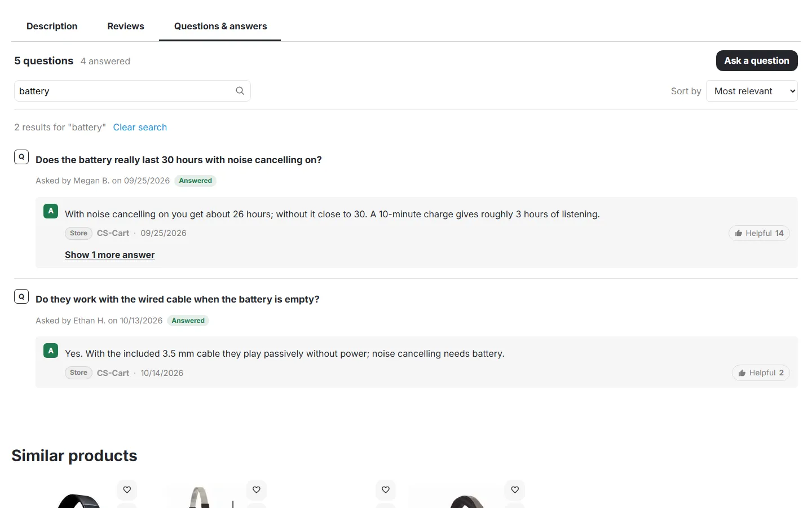Viewport: 812px width, 508px height.
Task: Click the first similar product thumbnail
Action: click(x=79, y=500)
